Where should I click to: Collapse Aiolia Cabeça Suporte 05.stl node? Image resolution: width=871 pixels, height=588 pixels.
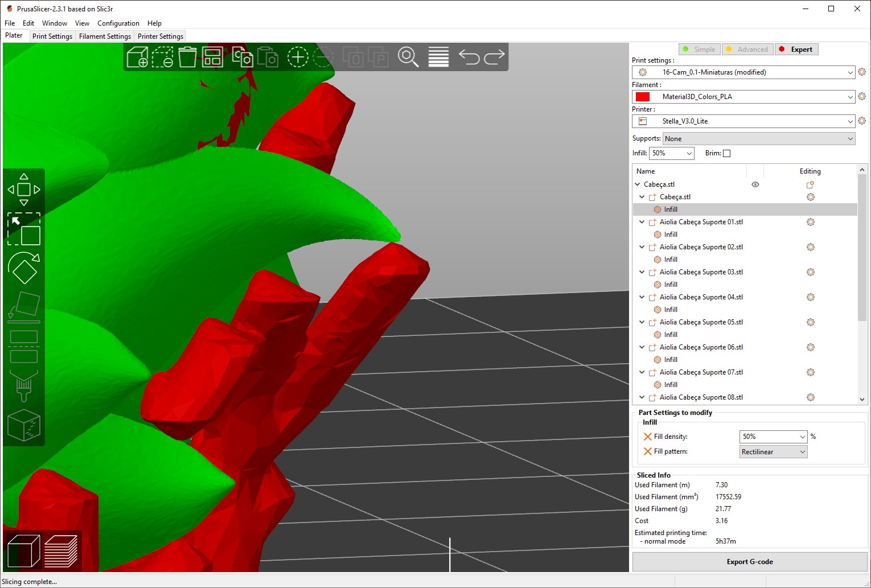[x=642, y=322]
